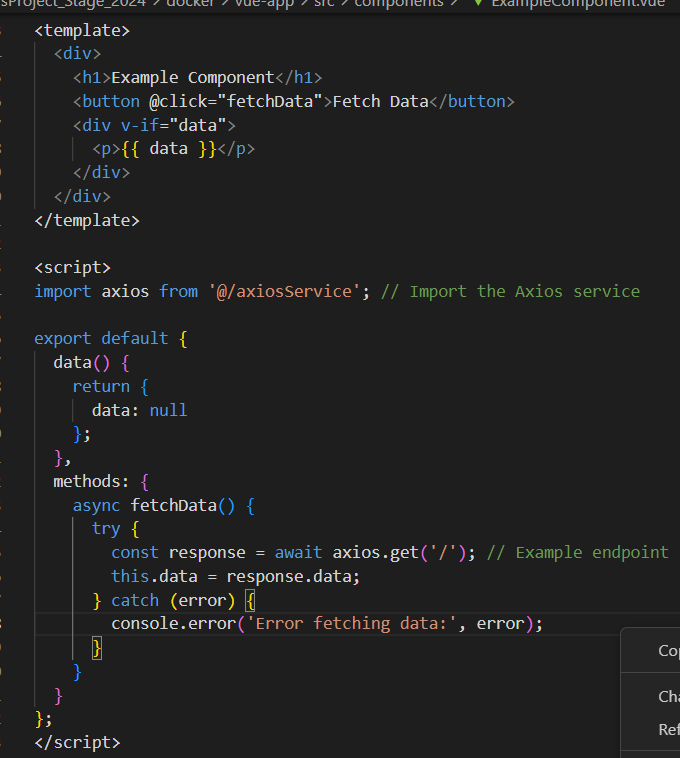
Task: Click the 'Fetch Data' button label text
Action: pos(380,102)
